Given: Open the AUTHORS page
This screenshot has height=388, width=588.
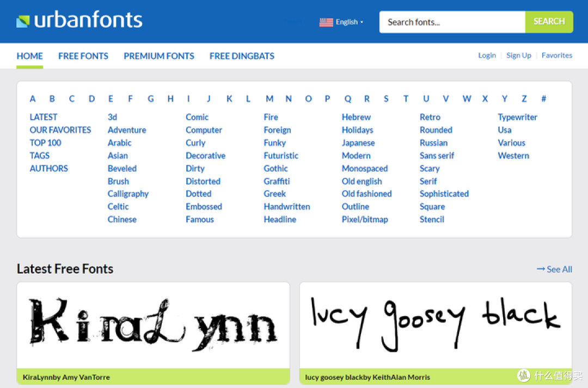Looking at the screenshot, I should click(x=49, y=168).
